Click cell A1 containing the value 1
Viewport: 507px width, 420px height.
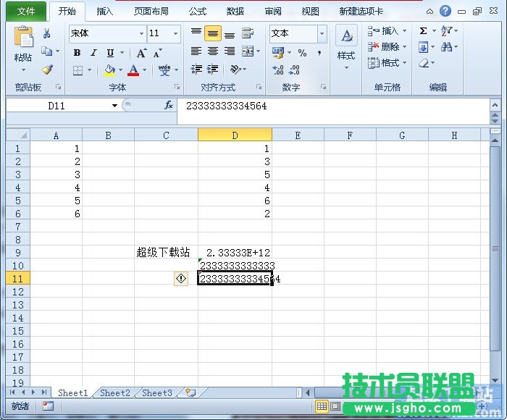(56, 148)
